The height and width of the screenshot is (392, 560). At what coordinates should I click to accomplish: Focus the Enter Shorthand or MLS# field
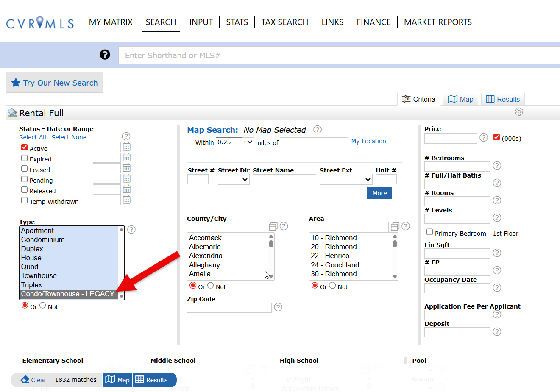[339, 55]
